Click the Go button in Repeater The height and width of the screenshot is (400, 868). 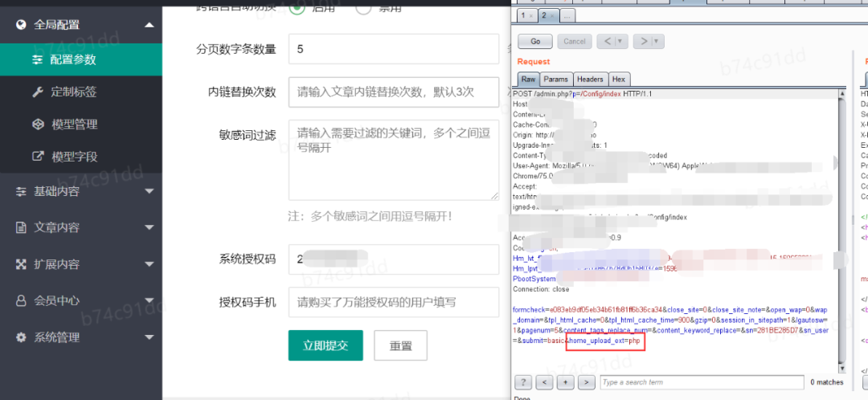(x=535, y=42)
